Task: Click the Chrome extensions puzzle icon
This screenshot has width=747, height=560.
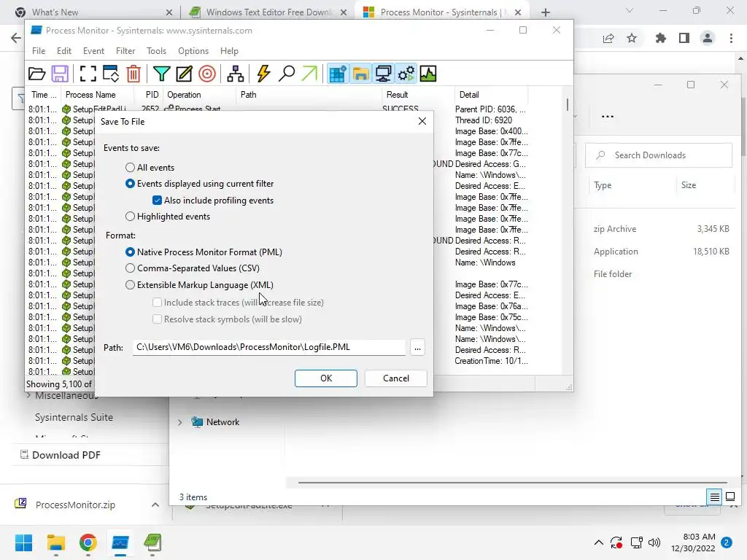Action: tap(661, 38)
